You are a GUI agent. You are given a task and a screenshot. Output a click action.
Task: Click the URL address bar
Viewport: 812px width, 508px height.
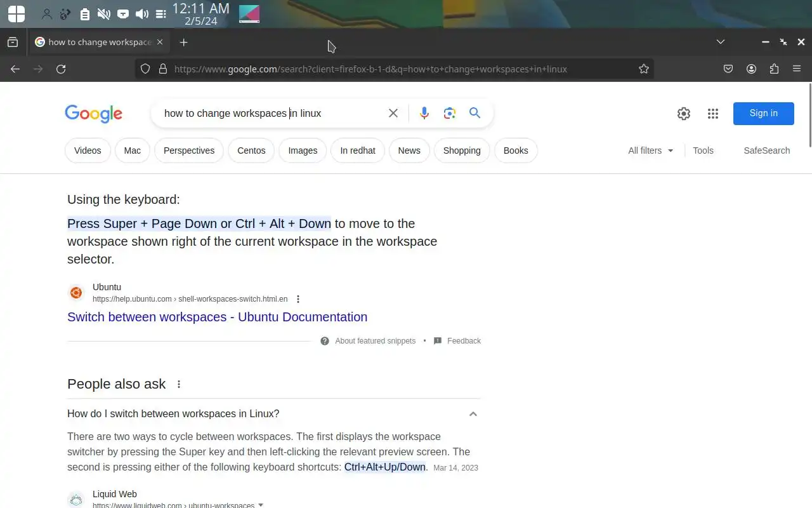394,69
